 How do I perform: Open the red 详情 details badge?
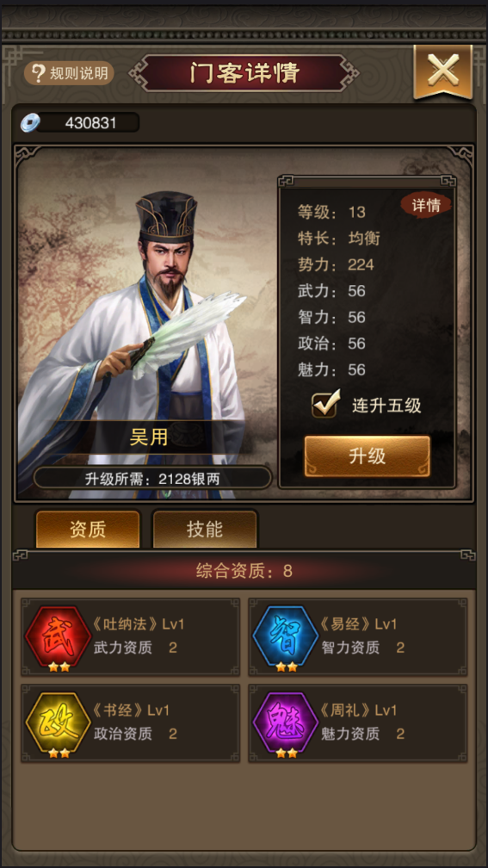(x=426, y=205)
